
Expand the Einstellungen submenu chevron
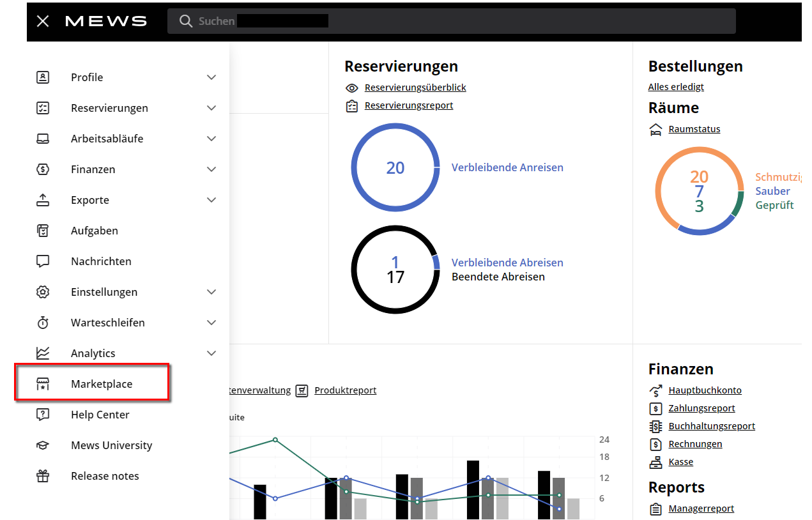click(x=211, y=292)
